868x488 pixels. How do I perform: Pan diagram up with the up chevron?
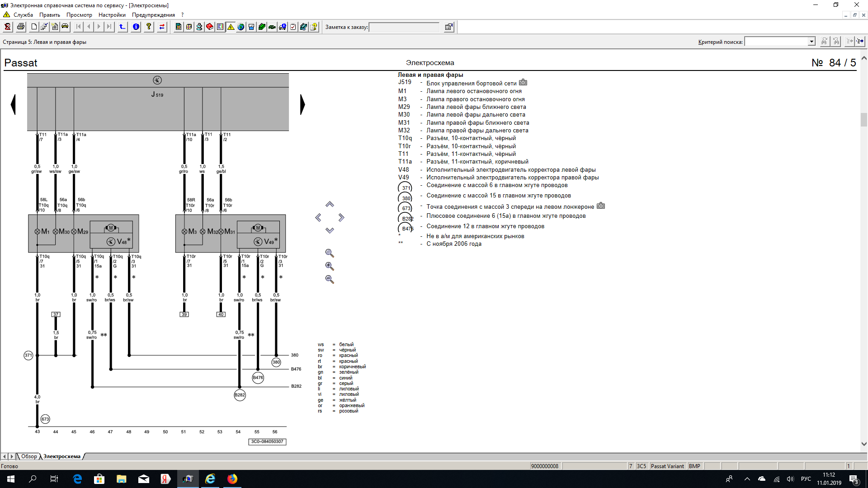(x=330, y=205)
